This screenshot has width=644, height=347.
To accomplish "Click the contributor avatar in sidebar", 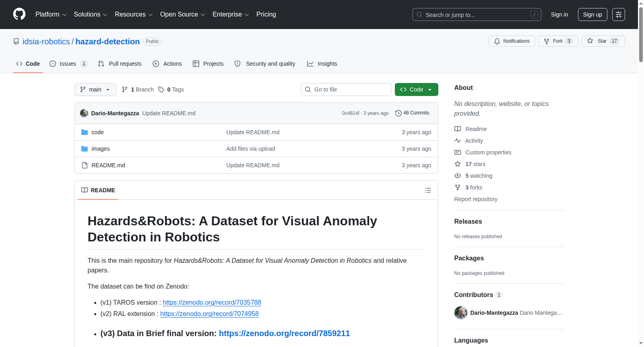I will 461,313.
